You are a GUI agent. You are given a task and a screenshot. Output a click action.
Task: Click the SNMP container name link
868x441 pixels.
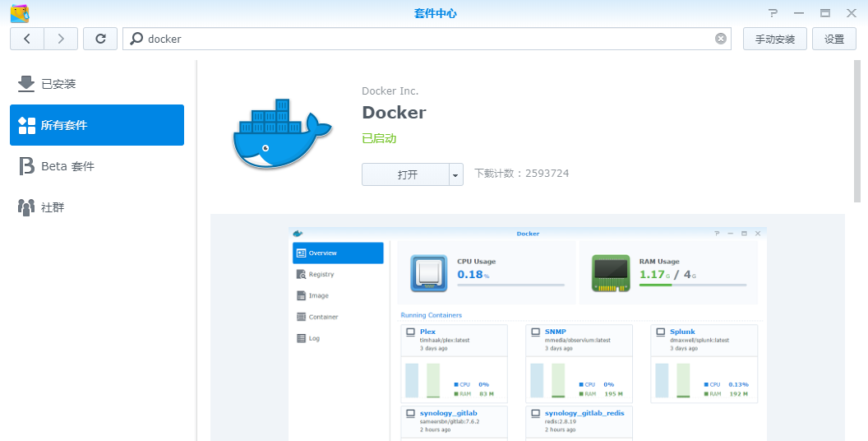555,332
